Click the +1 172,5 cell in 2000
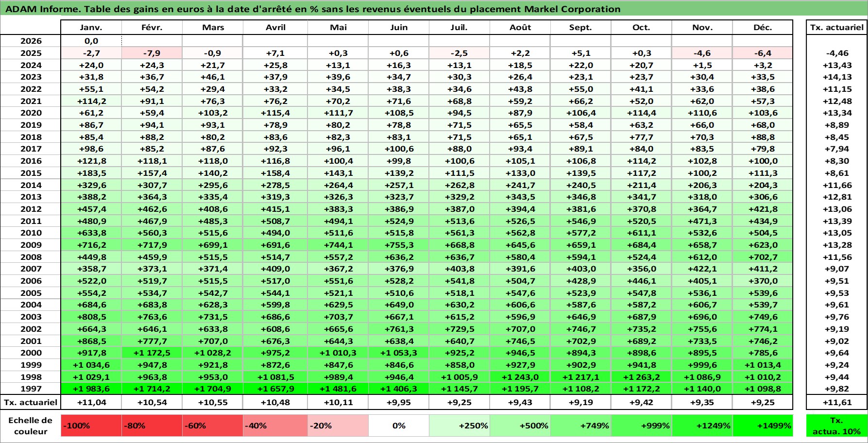The image size is (868, 443). pyautogui.click(x=152, y=353)
